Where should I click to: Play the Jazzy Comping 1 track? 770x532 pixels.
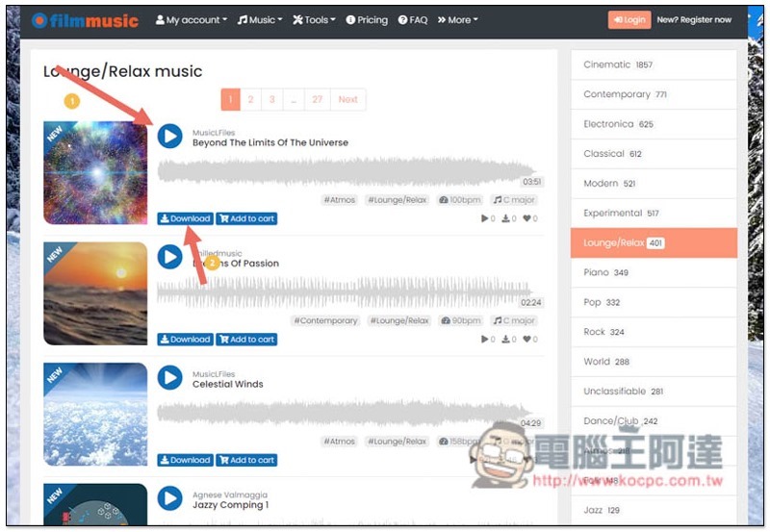click(x=170, y=498)
